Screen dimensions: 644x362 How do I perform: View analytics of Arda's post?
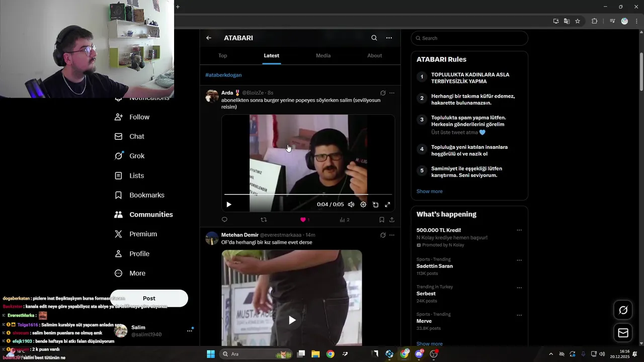pyautogui.click(x=344, y=220)
